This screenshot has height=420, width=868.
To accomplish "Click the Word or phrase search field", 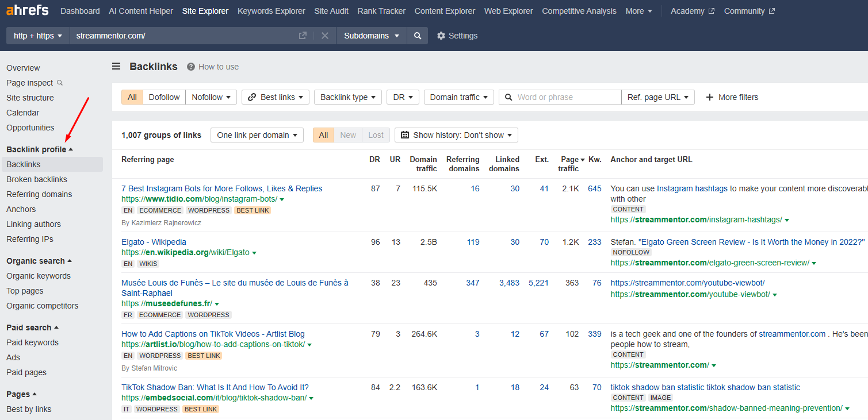I will click(560, 97).
